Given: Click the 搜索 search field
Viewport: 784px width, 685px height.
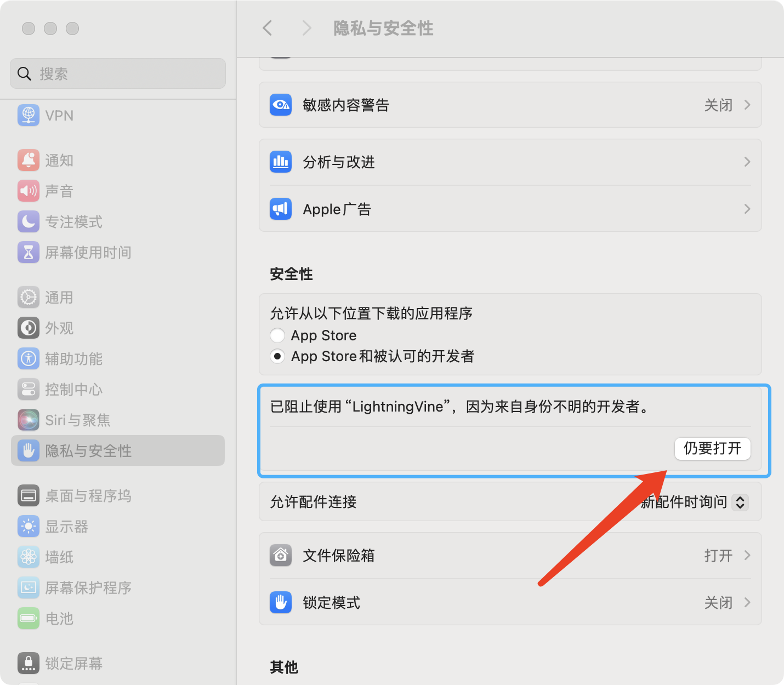Looking at the screenshot, I should pos(118,73).
